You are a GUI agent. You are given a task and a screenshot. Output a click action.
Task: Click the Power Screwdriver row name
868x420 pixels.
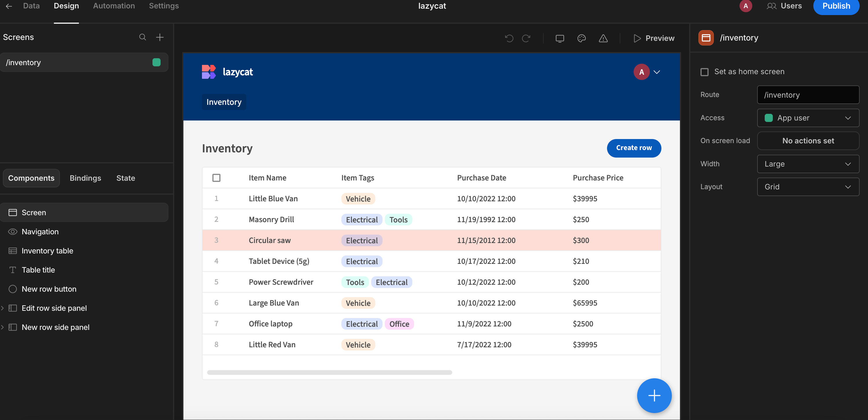(281, 282)
